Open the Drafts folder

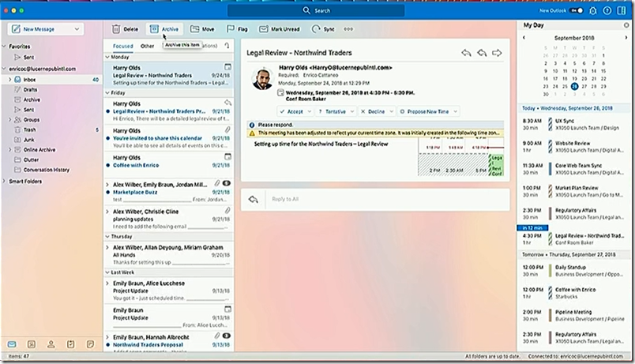pos(51,89)
